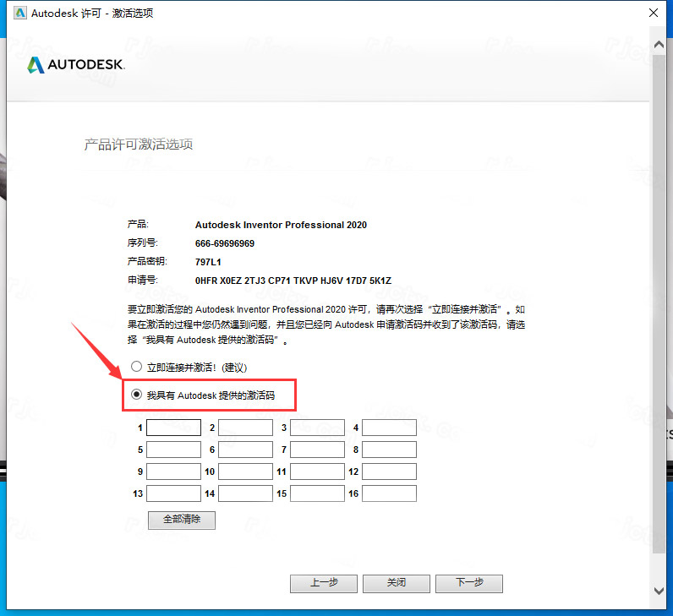Click Autodesk Inventor Professional 2020 product name
The height and width of the screenshot is (616, 673).
[281, 225]
